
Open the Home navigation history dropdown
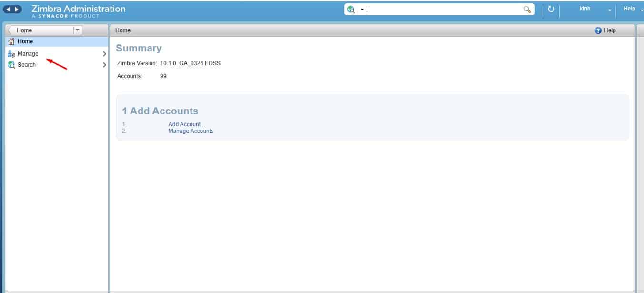[x=77, y=30]
